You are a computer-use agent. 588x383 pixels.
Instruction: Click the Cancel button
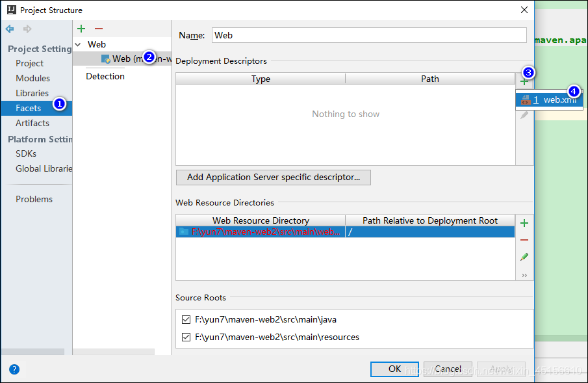(448, 369)
